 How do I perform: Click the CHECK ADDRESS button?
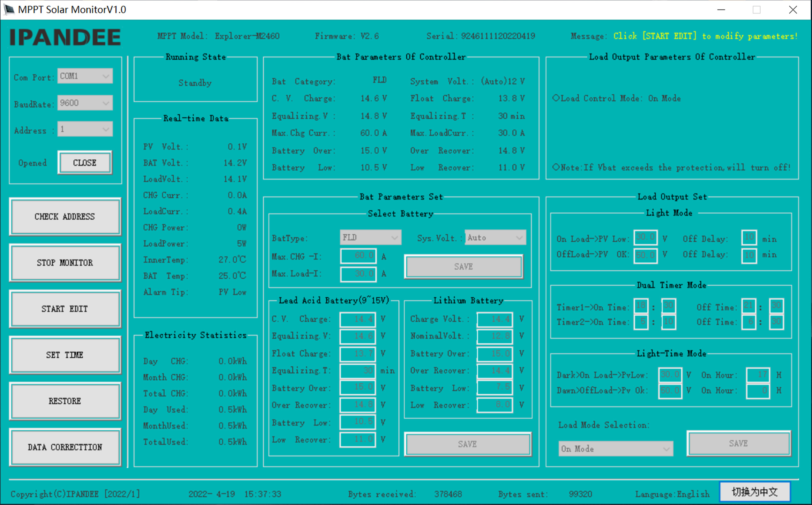click(x=65, y=216)
